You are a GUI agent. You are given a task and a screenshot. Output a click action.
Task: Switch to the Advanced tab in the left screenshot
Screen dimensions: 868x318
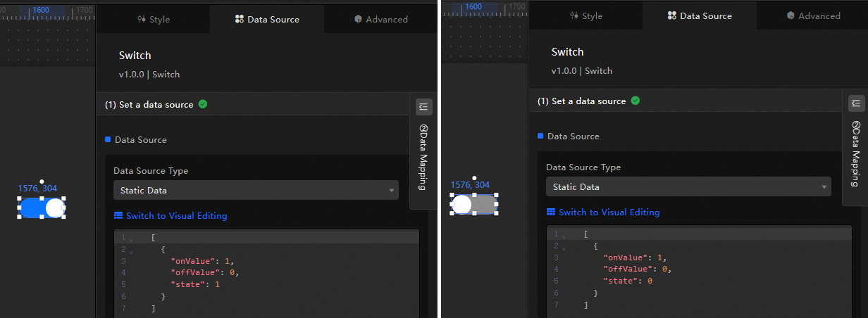[x=381, y=19]
